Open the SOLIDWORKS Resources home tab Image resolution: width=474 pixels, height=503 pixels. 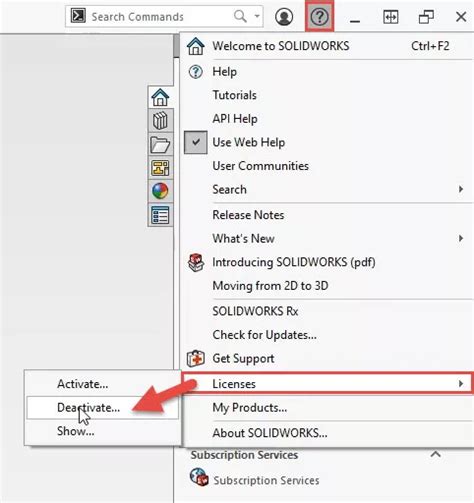pos(160,97)
